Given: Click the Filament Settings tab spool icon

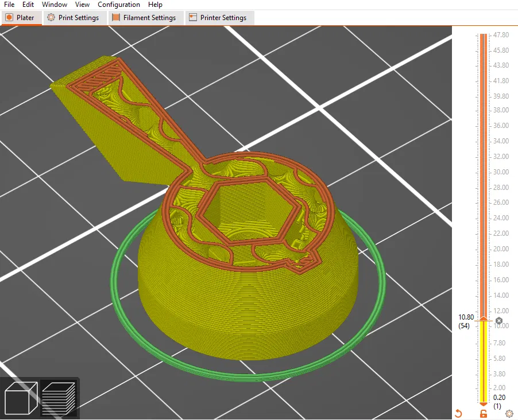Looking at the screenshot, I should coord(115,17).
